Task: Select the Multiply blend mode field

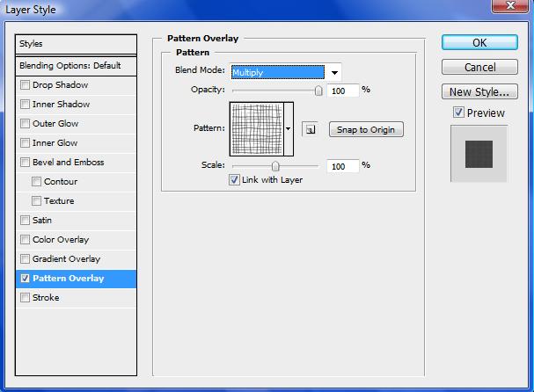Action: tap(278, 72)
